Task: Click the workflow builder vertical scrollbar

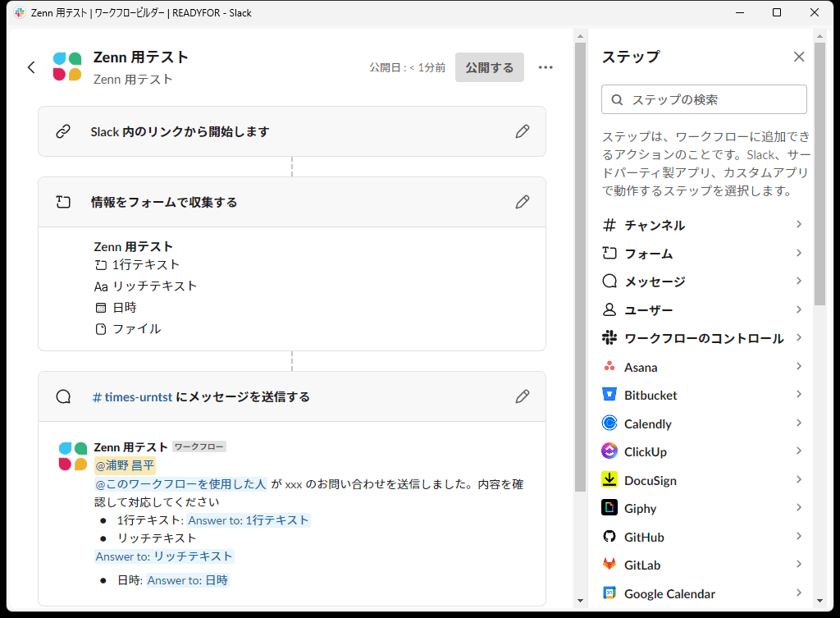Action: coord(580,267)
